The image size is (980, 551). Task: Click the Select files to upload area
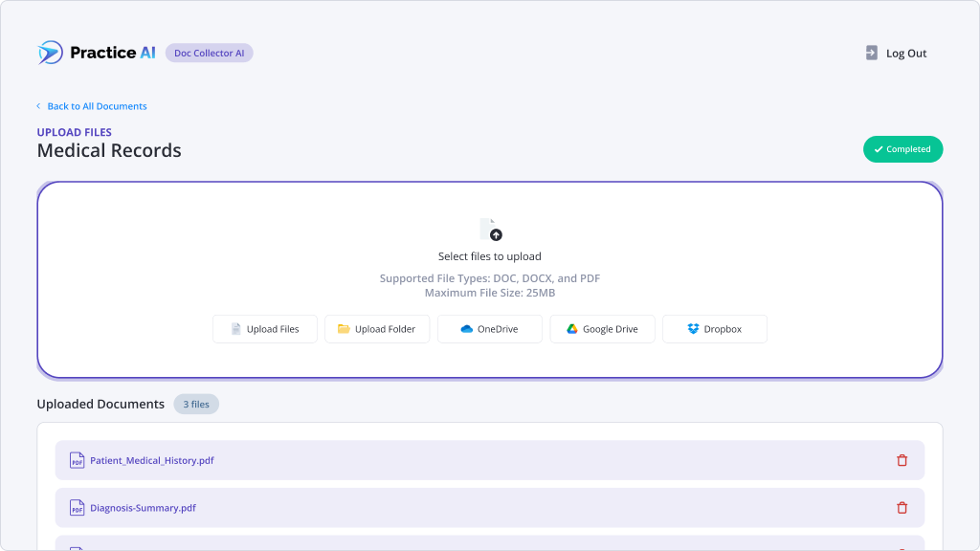[489, 255]
